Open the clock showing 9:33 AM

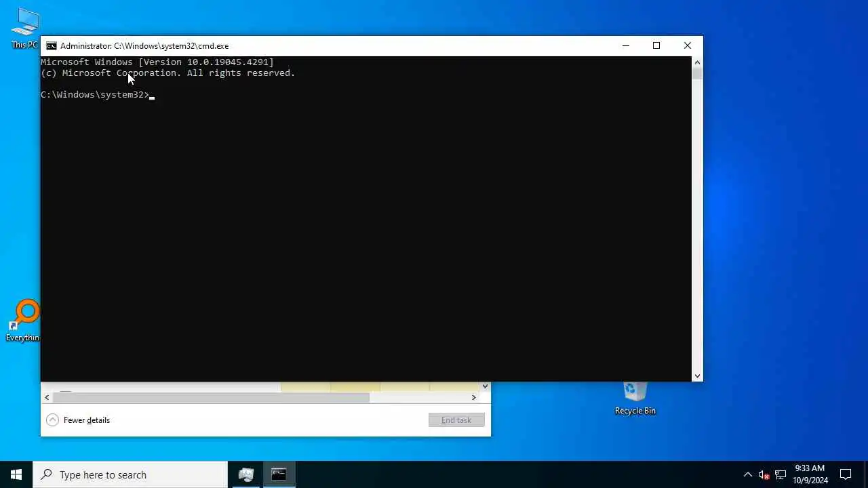pyautogui.click(x=810, y=474)
